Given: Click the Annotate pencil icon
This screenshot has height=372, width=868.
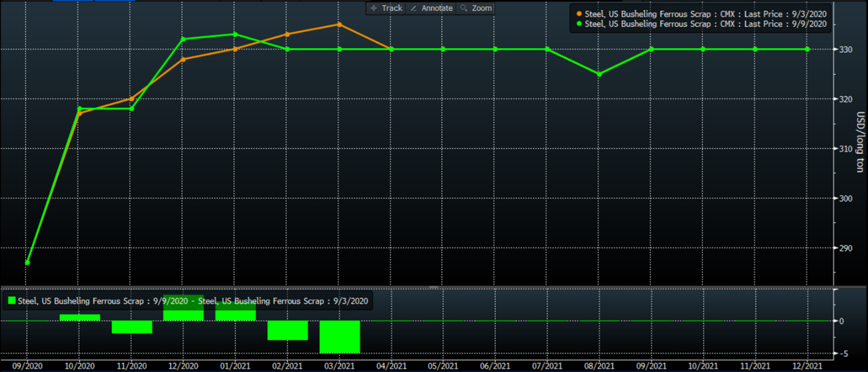Looking at the screenshot, I should click(x=414, y=8).
